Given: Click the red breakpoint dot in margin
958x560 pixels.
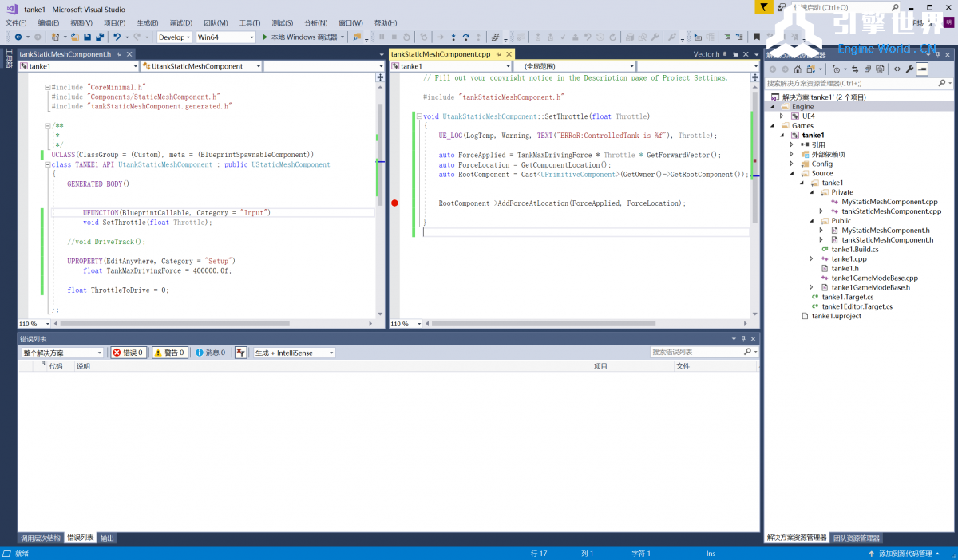Looking at the screenshot, I should tap(394, 203).
